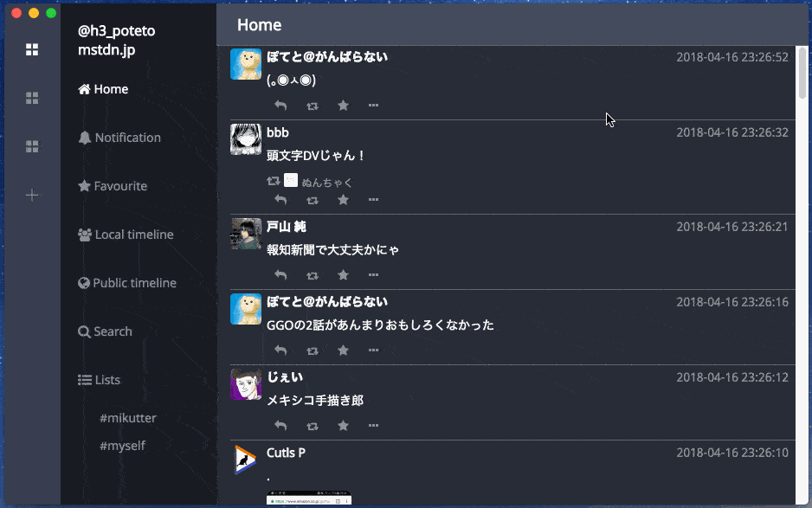Boost bbb's 頭文字DVじゃん post
The width and height of the screenshot is (812, 508).
pyautogui.click(x=313, y=201)
